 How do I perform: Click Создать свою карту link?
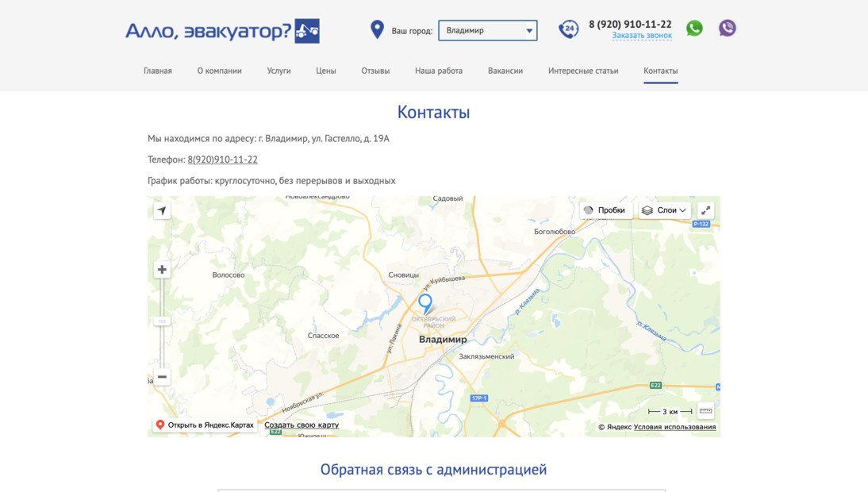[x=301, y=425]
